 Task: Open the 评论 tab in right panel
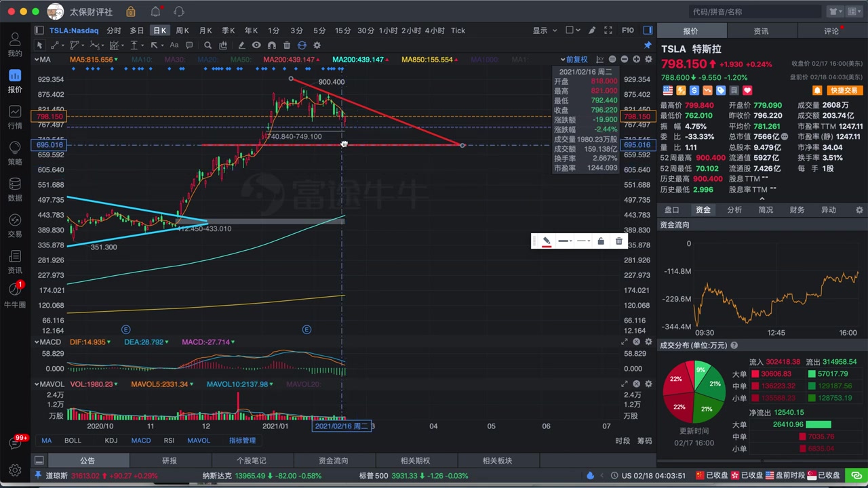tap(831, 31)
